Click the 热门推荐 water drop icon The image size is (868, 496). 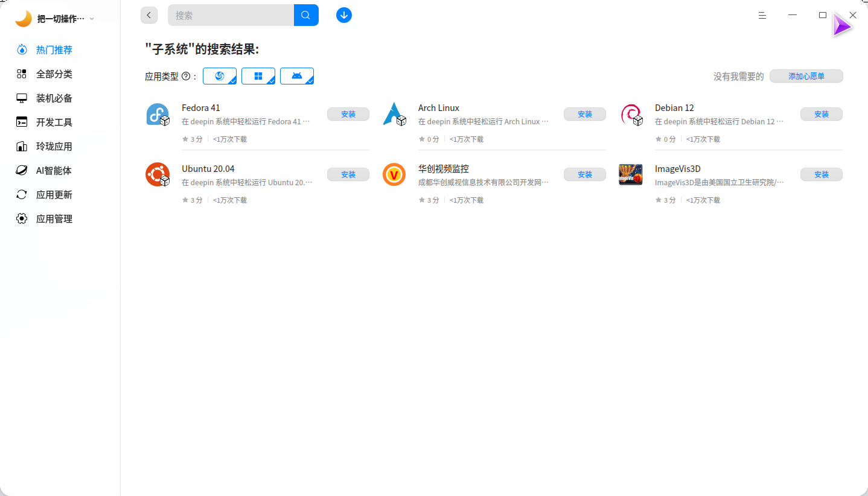[22, 49]
